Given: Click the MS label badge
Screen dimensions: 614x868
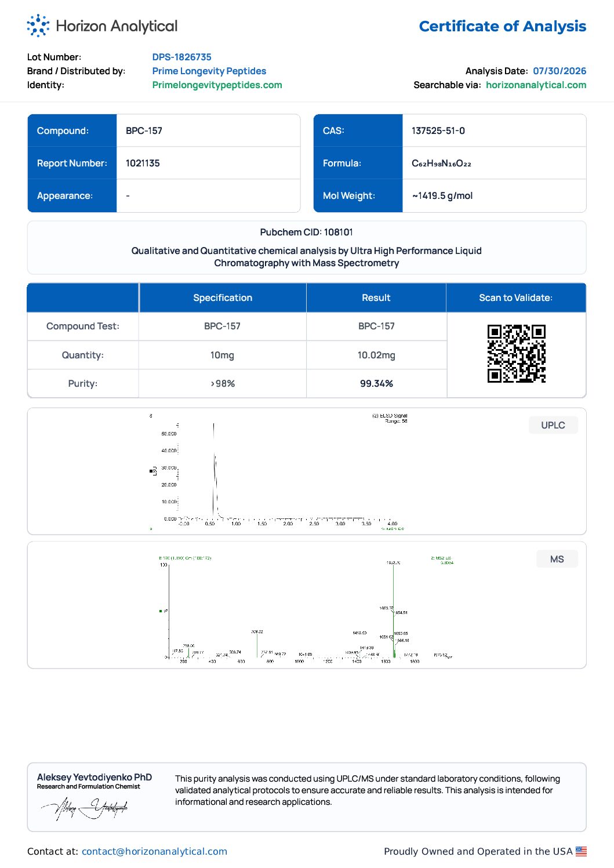Looking at the screenshot, I should coord(557,559).
